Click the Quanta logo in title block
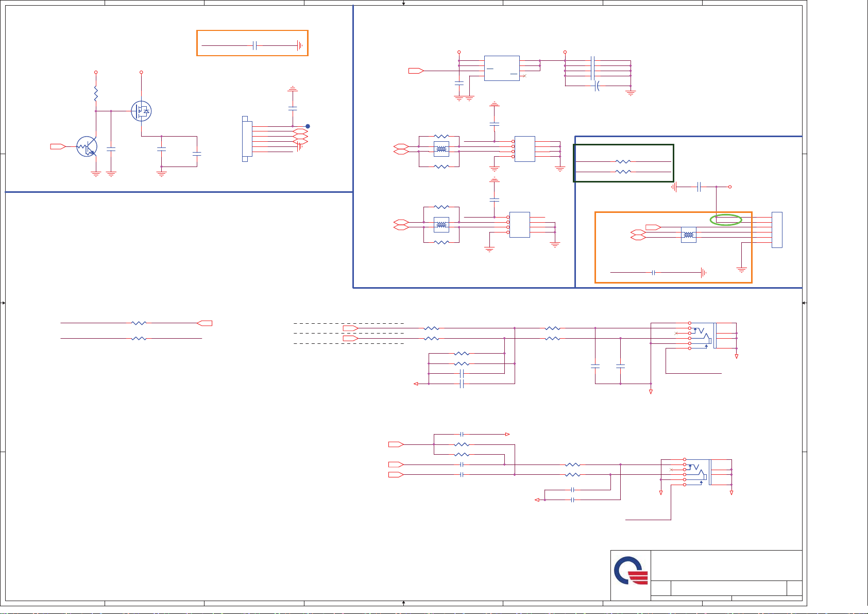 pos(631,571)
